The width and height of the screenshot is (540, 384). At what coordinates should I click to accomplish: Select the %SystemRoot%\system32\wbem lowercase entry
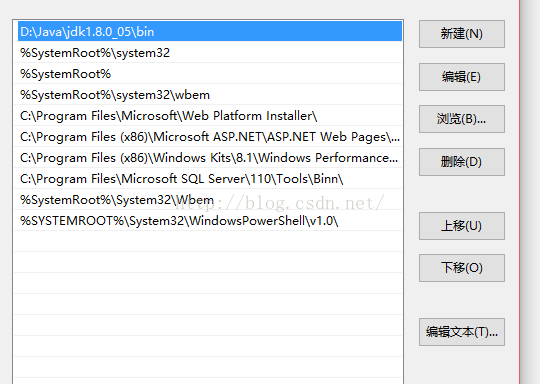coord(208,95)
